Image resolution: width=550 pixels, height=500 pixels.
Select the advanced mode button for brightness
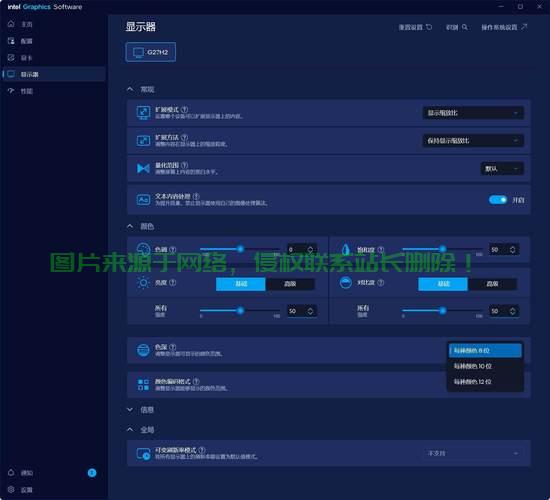coord(290,284)
